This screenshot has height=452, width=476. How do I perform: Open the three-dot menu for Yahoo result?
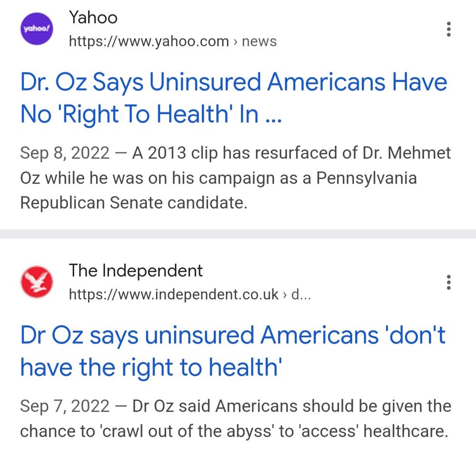click(449, 29)
